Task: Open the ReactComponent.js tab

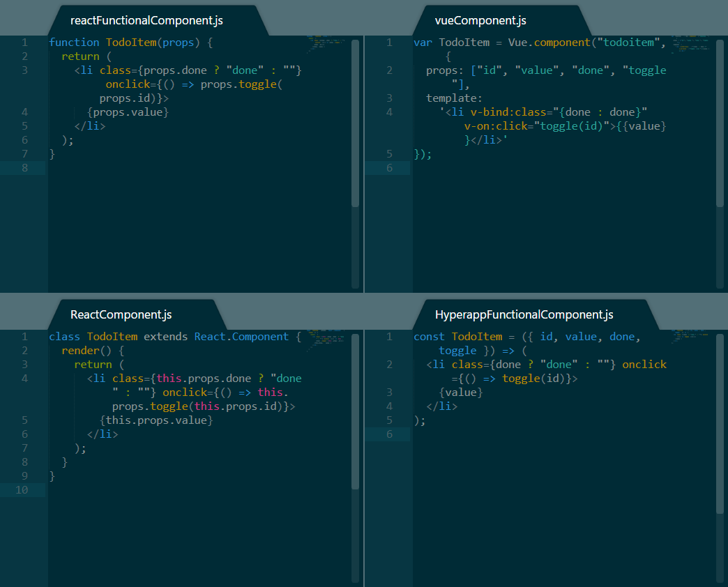Action: tap(121, 314)
